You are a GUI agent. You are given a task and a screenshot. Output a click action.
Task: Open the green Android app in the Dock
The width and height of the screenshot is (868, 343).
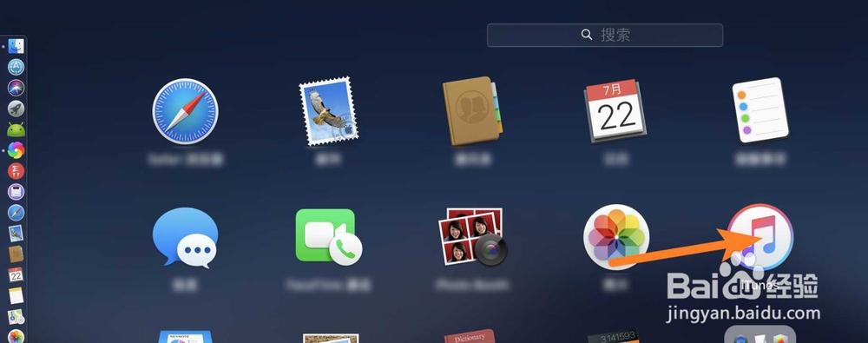16,129
